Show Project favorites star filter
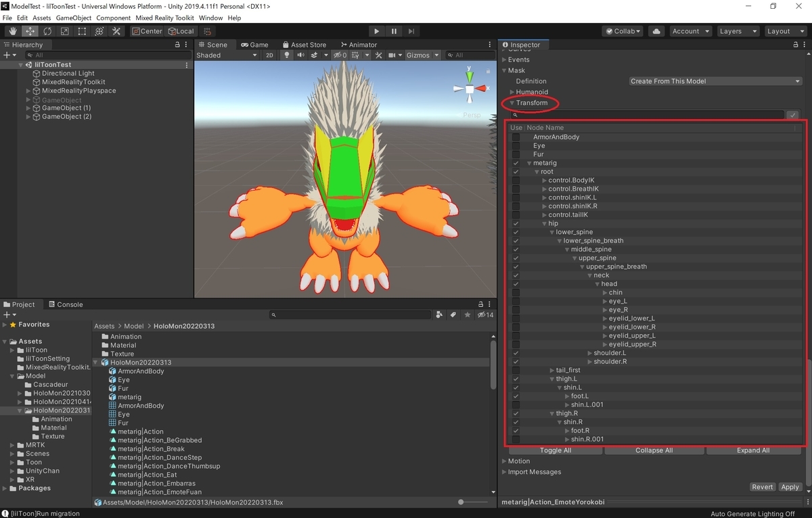812x518 pixels. click(x=467, y=315)
